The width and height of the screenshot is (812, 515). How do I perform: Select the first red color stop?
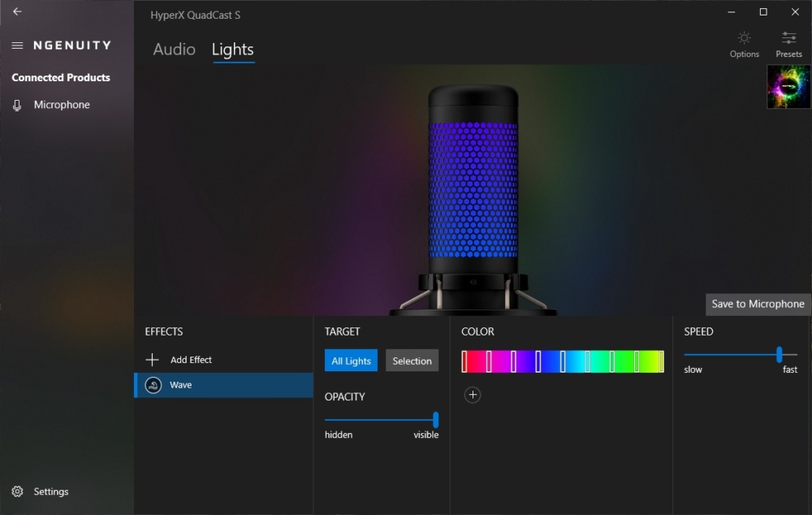(464, 361)
